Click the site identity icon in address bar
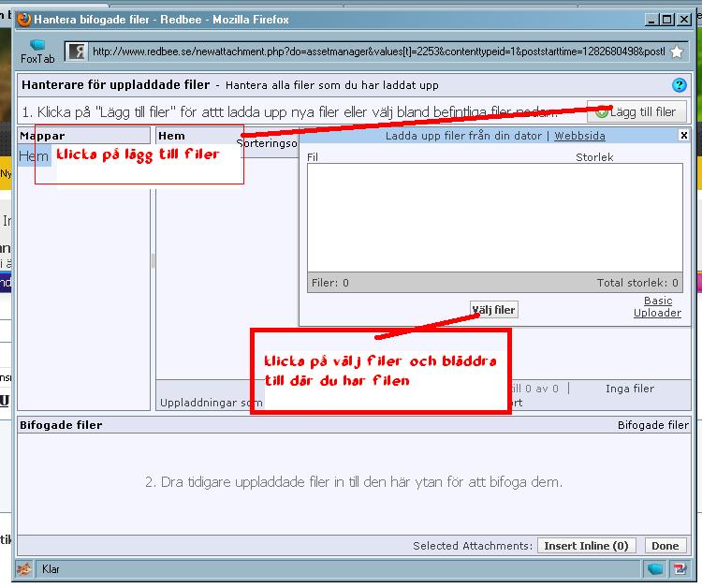 point(77,51)
